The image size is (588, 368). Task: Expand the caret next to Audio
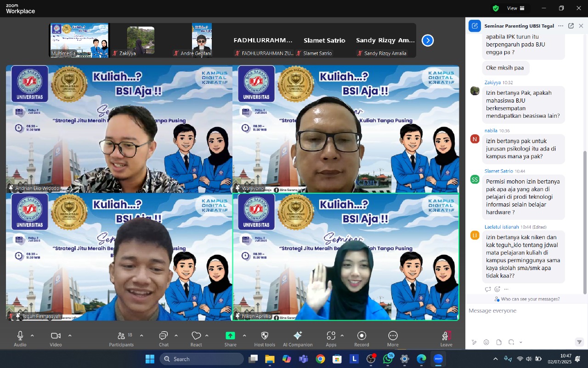[x=32, y=335]
